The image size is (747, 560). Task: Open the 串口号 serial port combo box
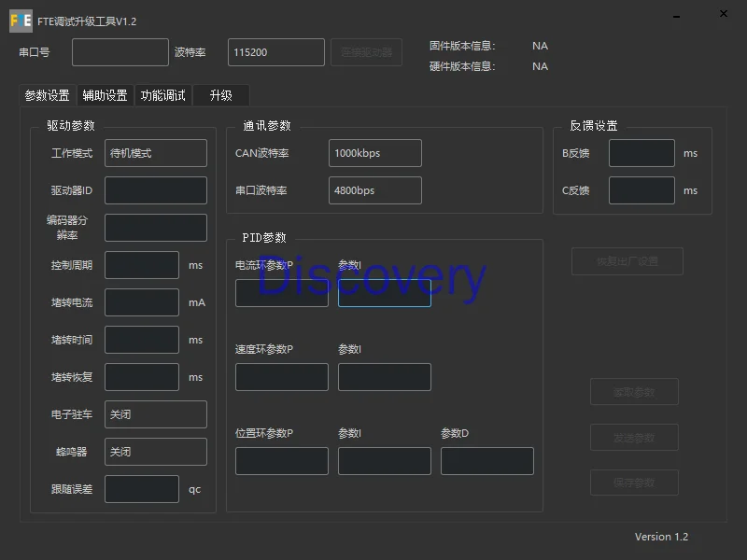click(x=120, y=52)
